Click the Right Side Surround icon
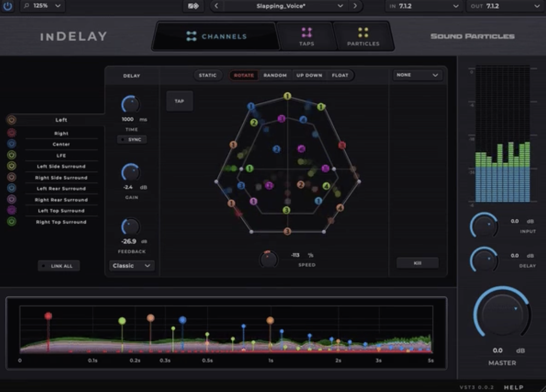 coord(11,177)
